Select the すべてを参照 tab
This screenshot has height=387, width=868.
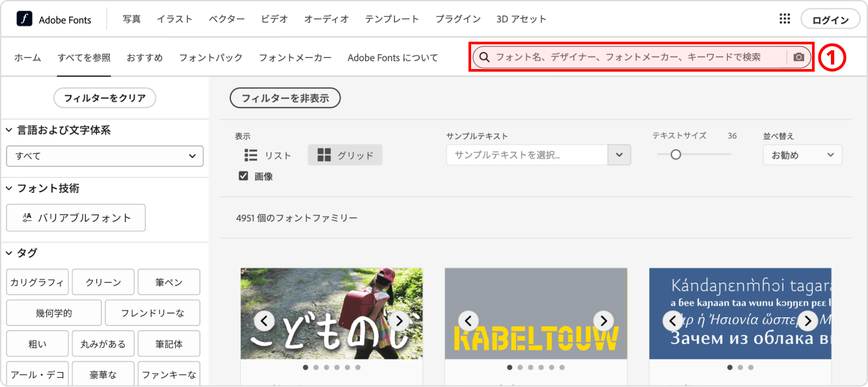tap(84, 57)
